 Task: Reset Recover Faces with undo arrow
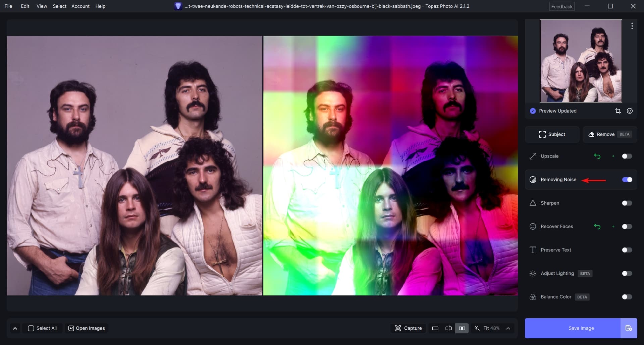(x=597, y=226)
